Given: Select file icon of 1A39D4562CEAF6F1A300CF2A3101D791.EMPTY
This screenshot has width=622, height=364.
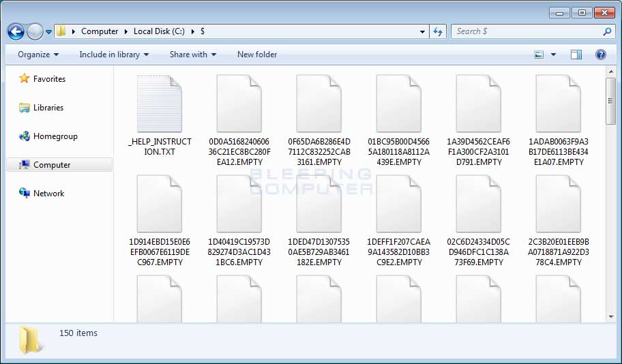Looking at the screenshot, I should [x=478, y=104].
